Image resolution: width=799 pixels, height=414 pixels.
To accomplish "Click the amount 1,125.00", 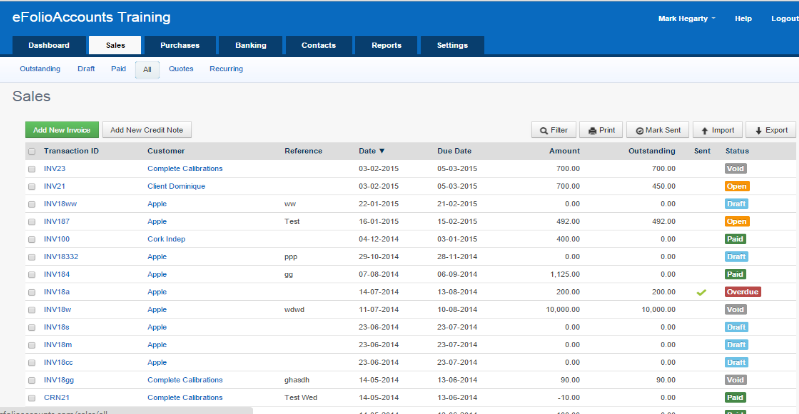I will click(x=565, y=274).
